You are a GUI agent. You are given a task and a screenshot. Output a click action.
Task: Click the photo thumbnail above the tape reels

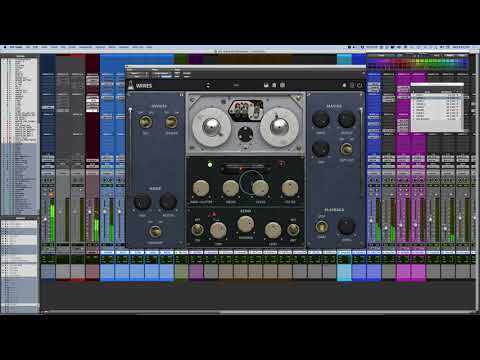coord(246,110)
